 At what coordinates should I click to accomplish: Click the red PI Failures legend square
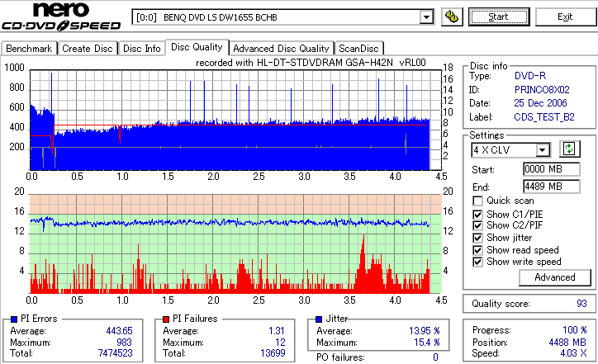166,319
